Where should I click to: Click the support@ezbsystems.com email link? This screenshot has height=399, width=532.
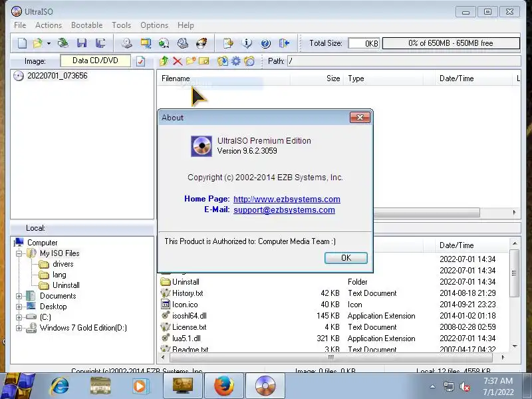click(x=284, y=210)
